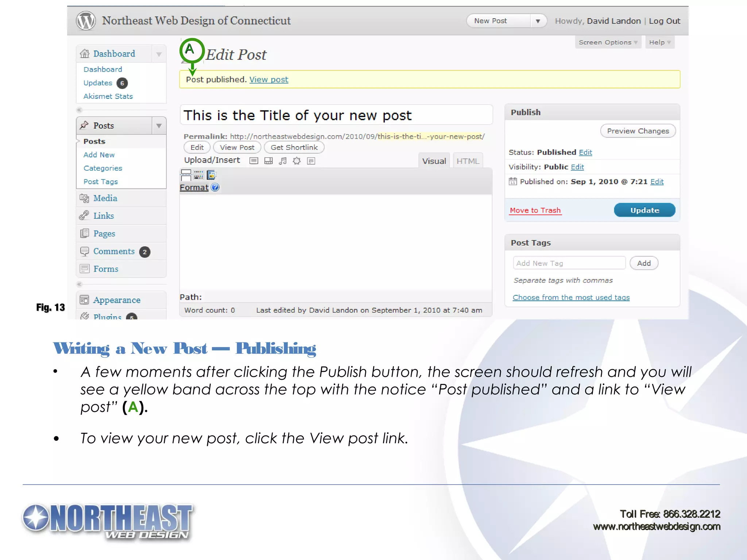747x560 pixels.
Task: Click the View post link in notice
Action: pos(269,79)
